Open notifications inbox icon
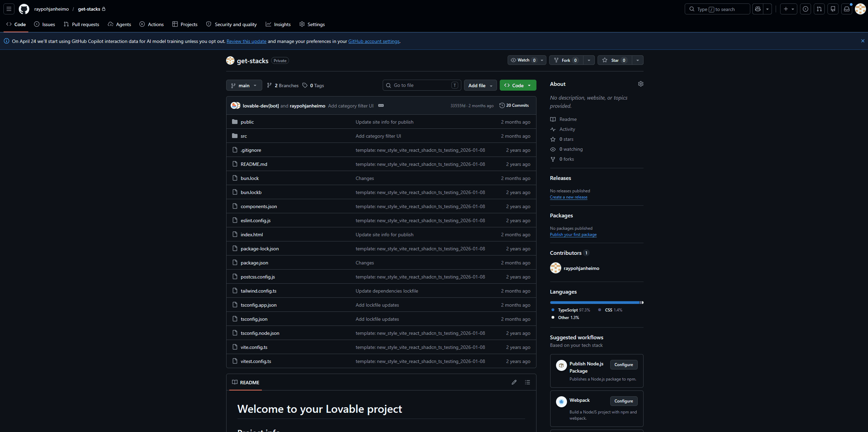868x432 pixels. 847,9
